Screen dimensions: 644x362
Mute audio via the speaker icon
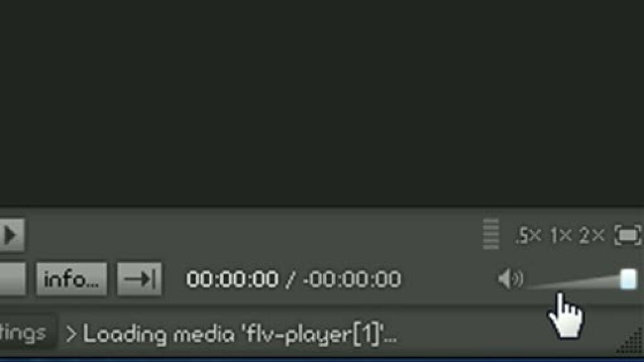point(511,279)
